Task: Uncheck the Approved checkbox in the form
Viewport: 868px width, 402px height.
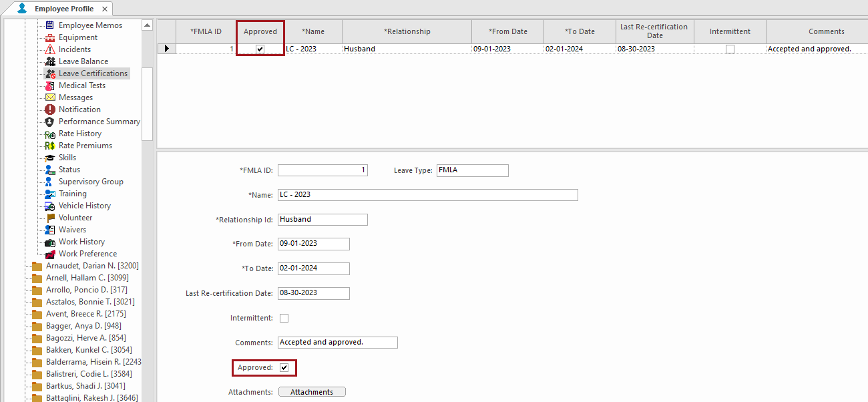Action: pos(284,367)
